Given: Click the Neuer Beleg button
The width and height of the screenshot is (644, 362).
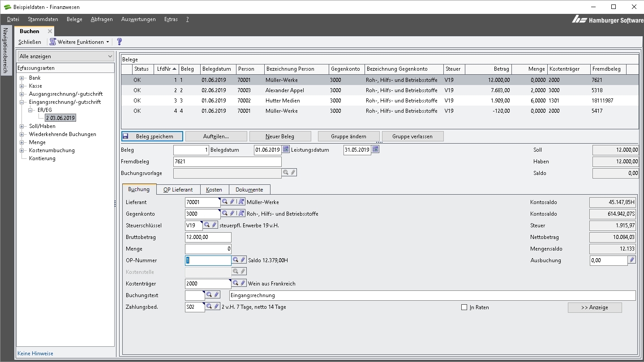Looking at the screenshot, I should pyautogui.click(x=280, y=136).
